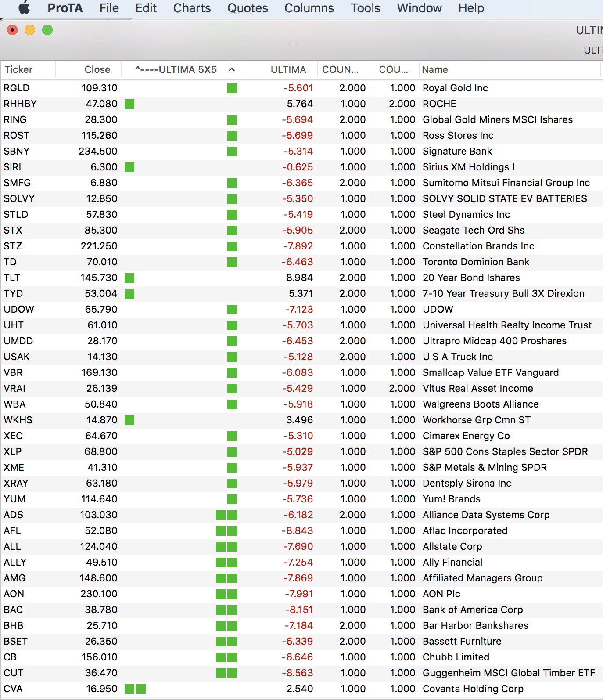The height and width of the screenshot is (700, 603).
Task: Click the green signal square for RGLD
Action: coord(232,88)
